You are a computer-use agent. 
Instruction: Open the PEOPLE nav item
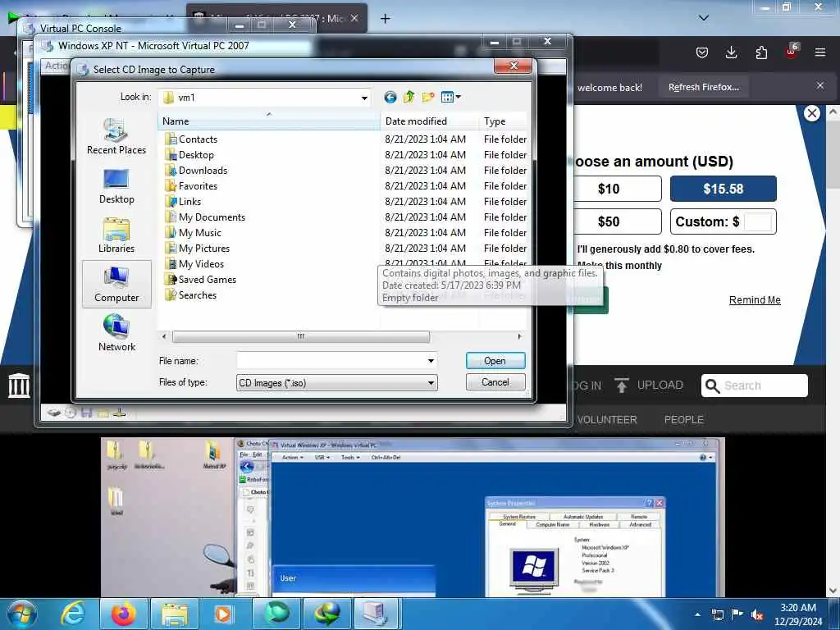(x=684, y=419)
